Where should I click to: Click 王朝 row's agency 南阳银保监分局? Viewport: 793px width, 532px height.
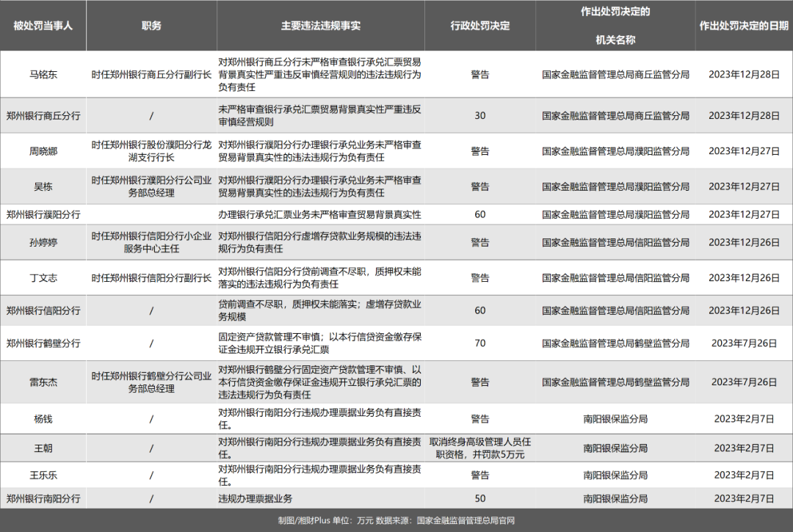coord(615,448)
